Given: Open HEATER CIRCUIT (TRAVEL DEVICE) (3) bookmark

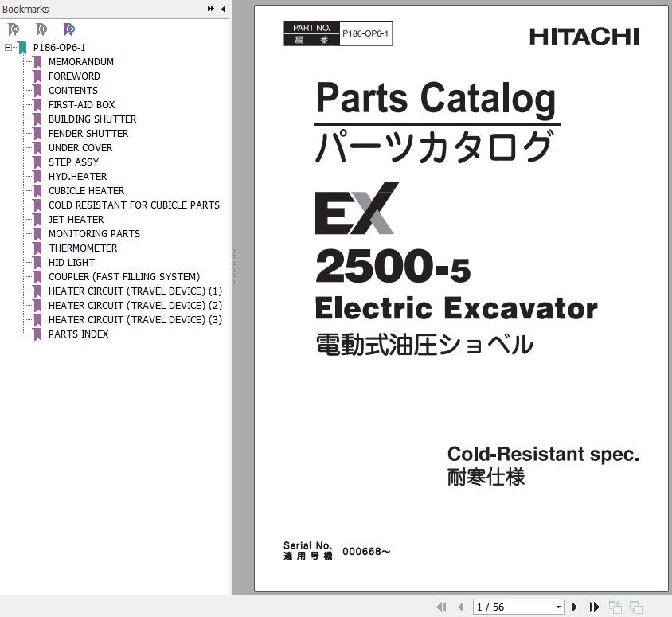Looking at the screenshot, I should tap(135, 319).
